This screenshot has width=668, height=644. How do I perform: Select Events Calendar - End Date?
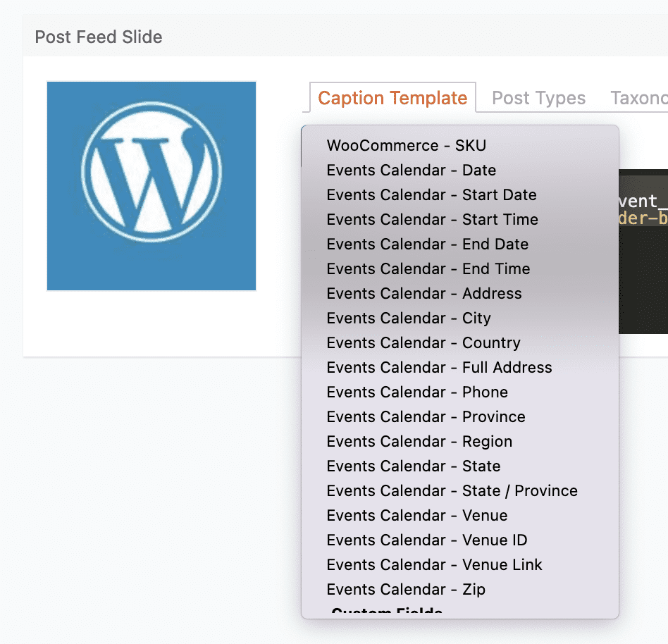[459, 244]
